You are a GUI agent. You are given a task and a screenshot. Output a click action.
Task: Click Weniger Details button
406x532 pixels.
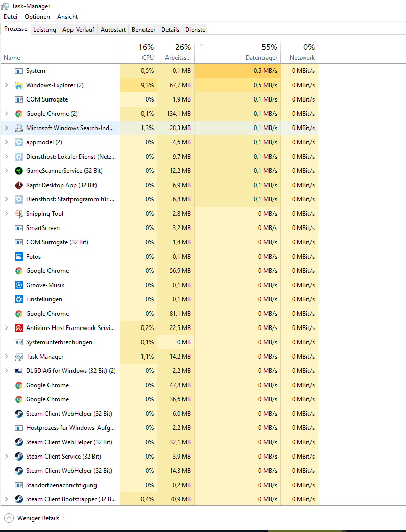32,518
